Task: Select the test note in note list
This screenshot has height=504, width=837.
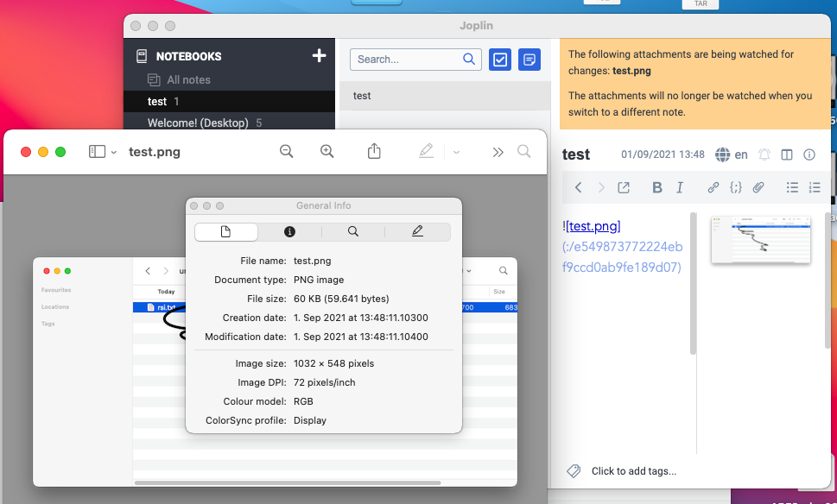Action: 445,96
